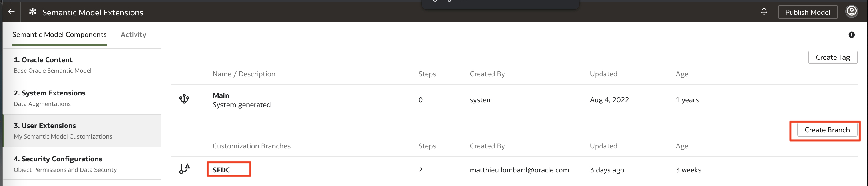Viewport: 868px width, 186px height.
Task: Select User Extensions in sidebar
Action: click(x=82, y=130)
